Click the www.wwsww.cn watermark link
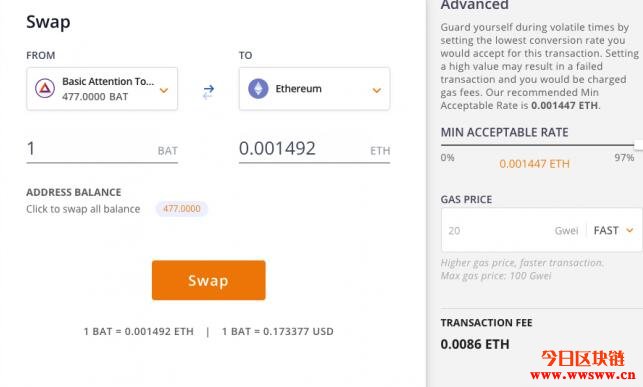Screen dimensions: 643x387 [x=583, y=375]
